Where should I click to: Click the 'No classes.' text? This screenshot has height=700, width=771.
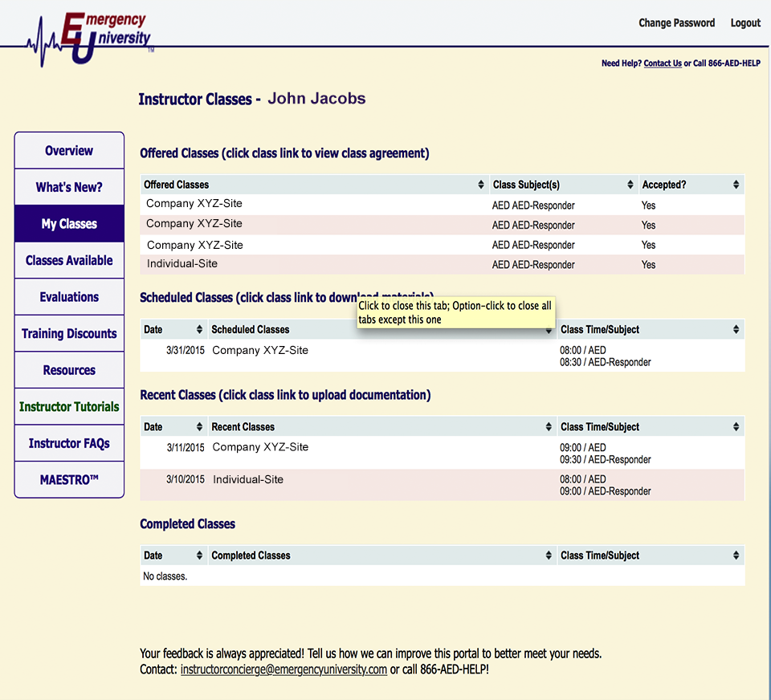[x=165, y=576]
